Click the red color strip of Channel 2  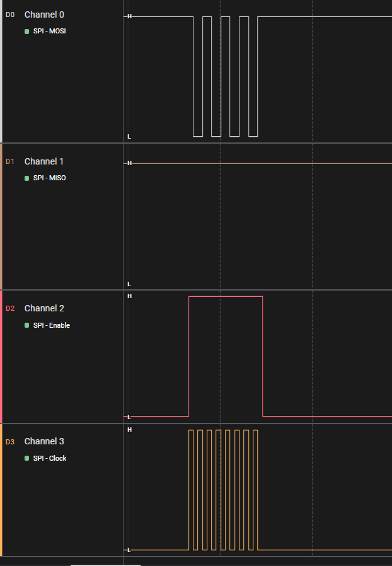[x=1, y=356]
